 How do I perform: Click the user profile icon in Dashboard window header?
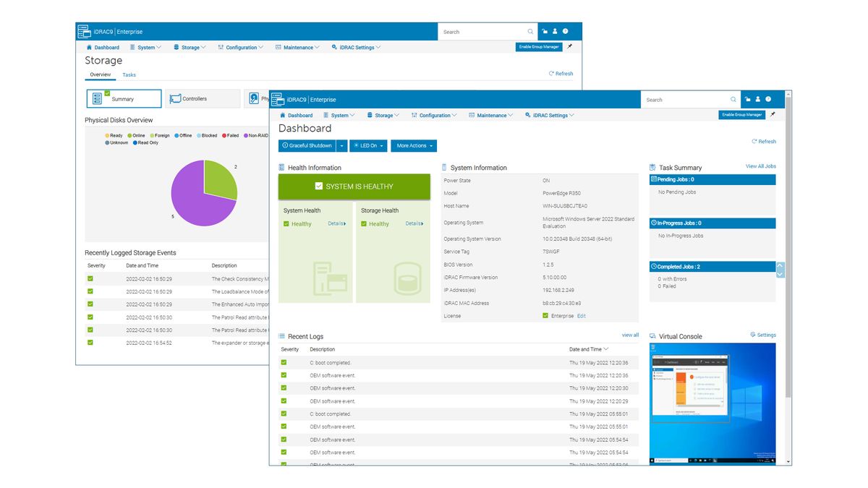point(758,100)
